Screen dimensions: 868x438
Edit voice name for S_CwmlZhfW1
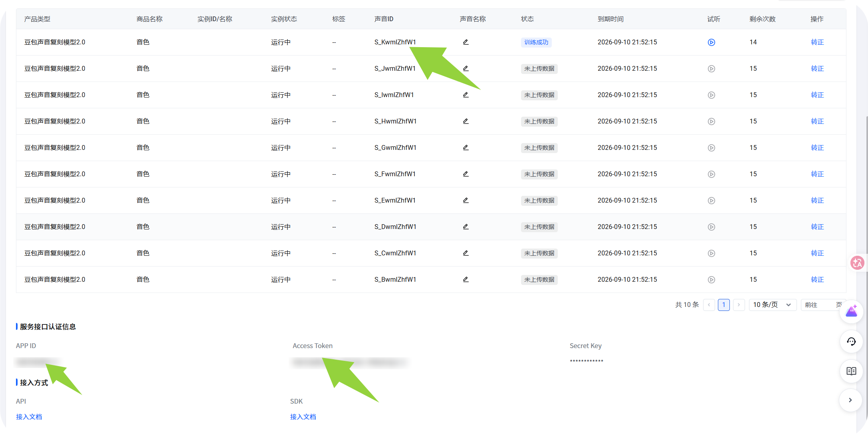tap(466, 253)
